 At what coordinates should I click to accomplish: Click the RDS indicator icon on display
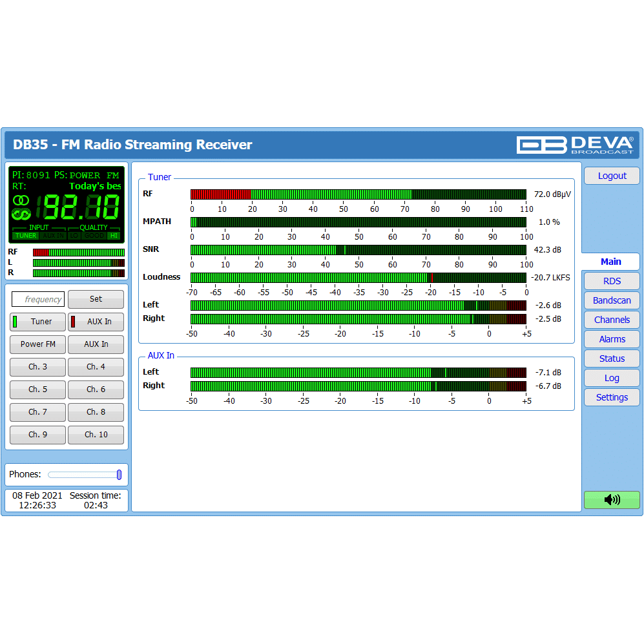(21, 214)
